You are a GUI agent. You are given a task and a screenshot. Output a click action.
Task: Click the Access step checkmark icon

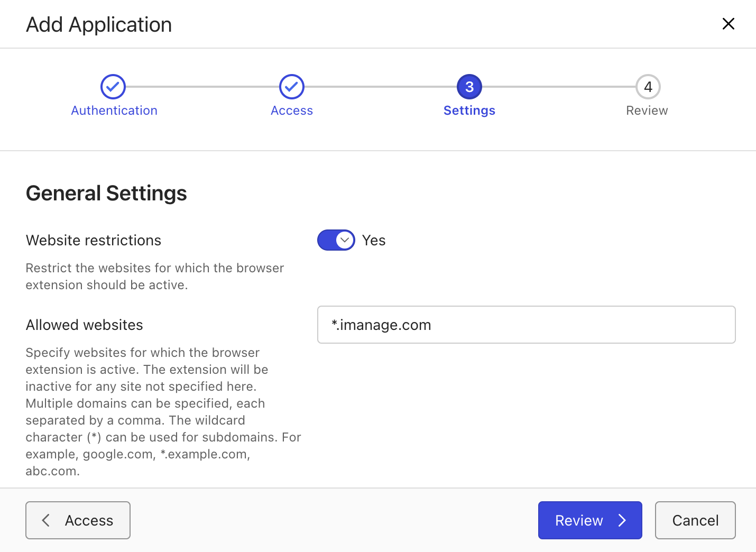(291, 87)
